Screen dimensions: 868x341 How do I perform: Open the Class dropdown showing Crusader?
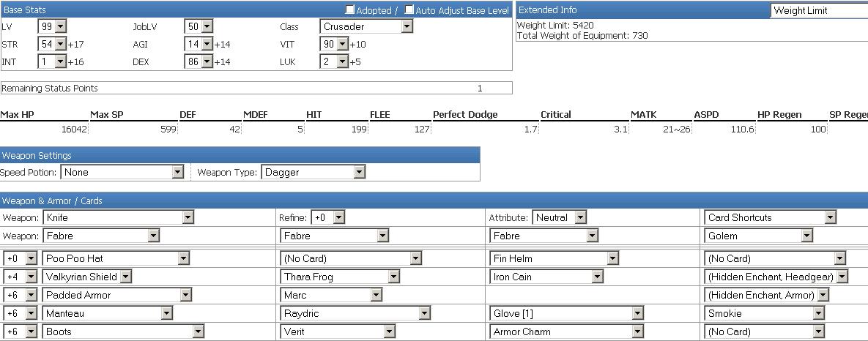366,26
